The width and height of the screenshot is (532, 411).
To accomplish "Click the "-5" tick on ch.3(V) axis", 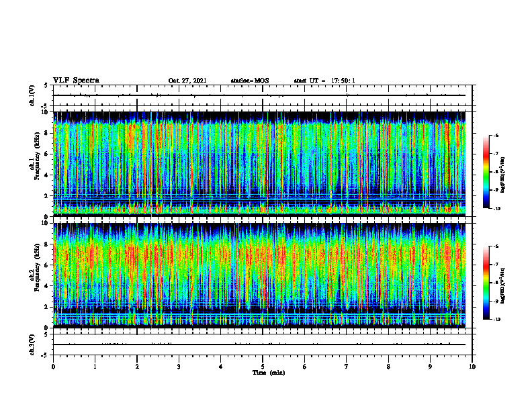I will 46,355.
